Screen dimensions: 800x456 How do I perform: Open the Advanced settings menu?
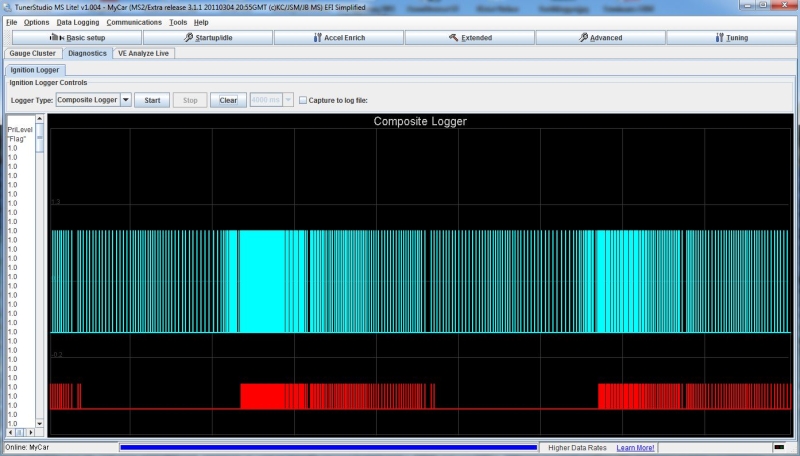(x=600, y=38)
